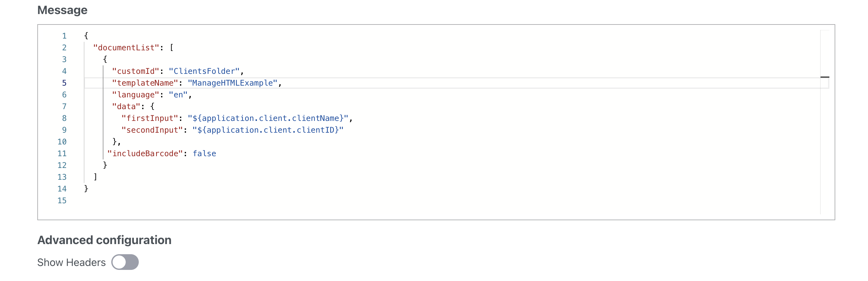The image size is (868, 281).
Task: Place cursor on the "en" language value
Action: [178, 94]
